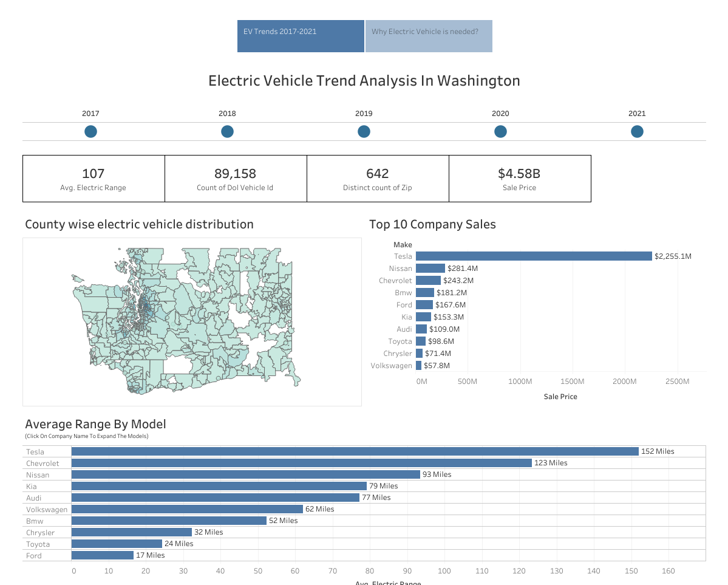Click the Electric Vehicle Trend Analysis title

click(x=364, y=81)
